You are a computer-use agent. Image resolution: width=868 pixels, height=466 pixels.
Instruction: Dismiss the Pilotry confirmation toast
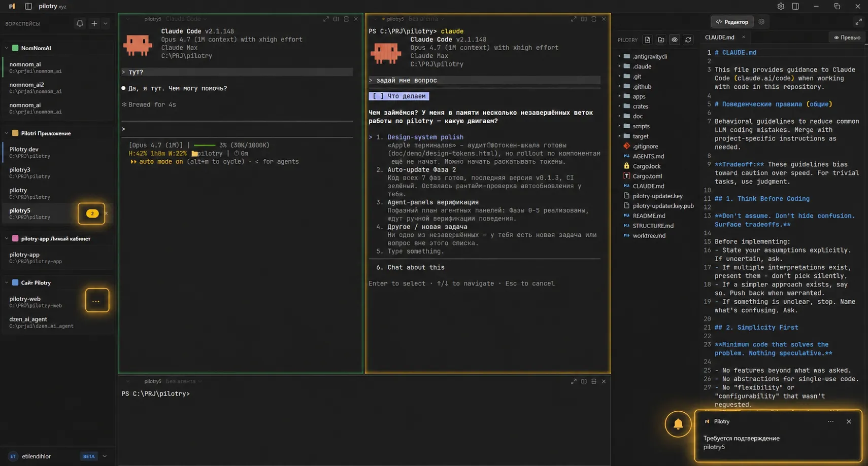849,421
